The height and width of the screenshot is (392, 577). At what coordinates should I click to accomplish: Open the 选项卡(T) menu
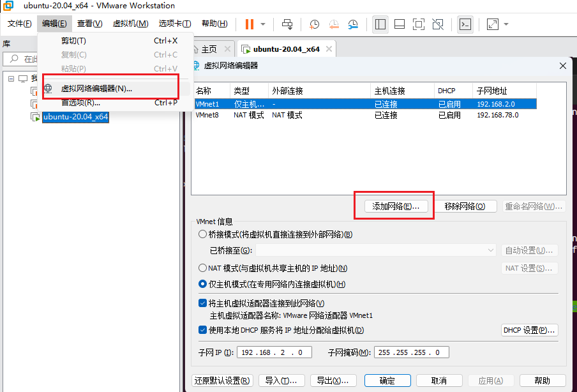(x=175, y=24)
